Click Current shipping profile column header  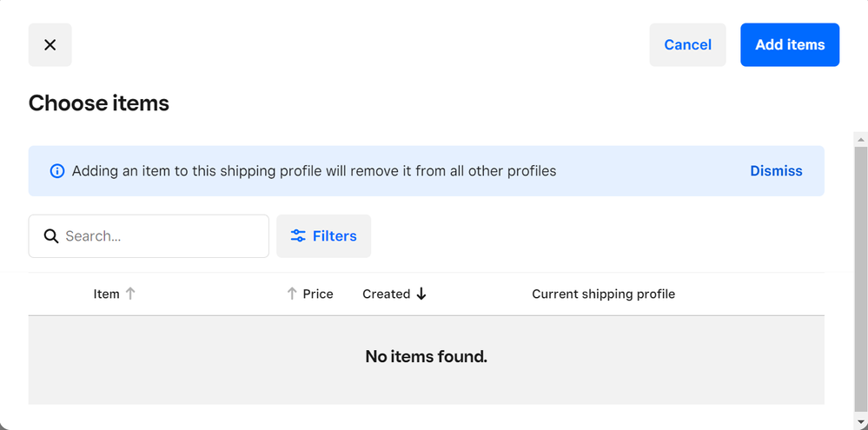click(x=603, y=294)
